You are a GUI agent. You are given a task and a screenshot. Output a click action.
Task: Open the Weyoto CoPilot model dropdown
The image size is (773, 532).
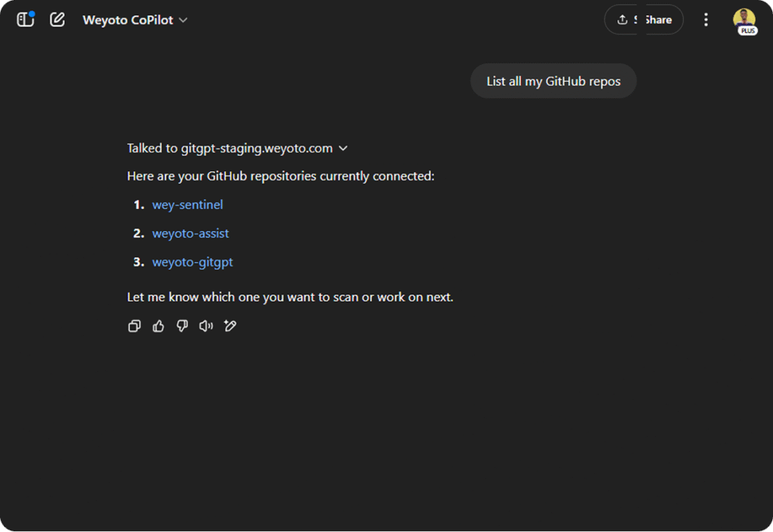coord(134,20)
